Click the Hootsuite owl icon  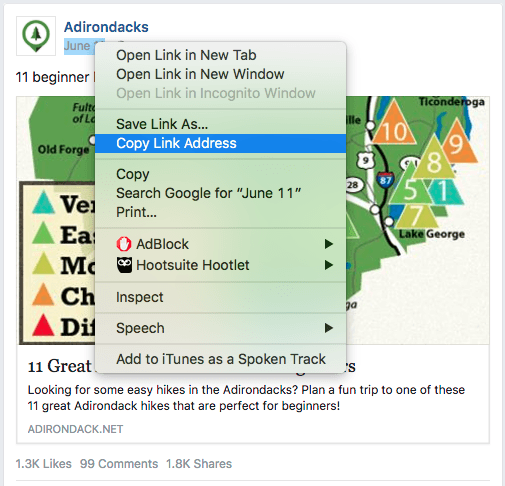124,265
